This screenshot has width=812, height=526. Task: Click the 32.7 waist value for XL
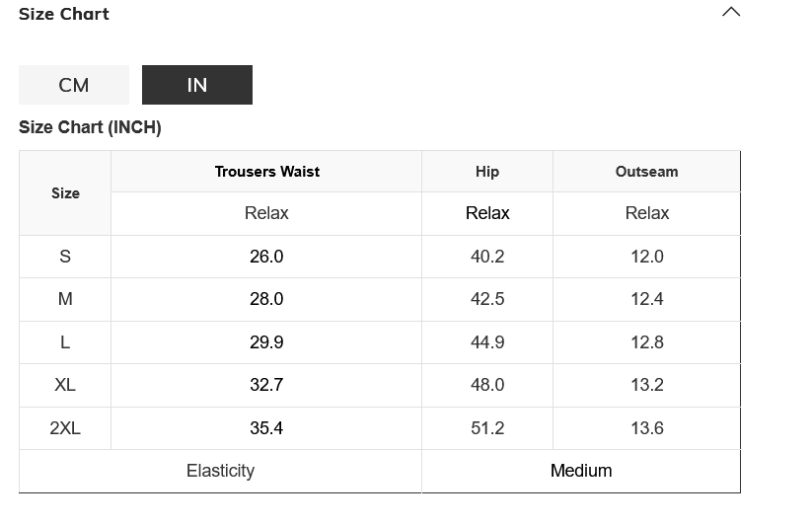(x=266, y=385)
